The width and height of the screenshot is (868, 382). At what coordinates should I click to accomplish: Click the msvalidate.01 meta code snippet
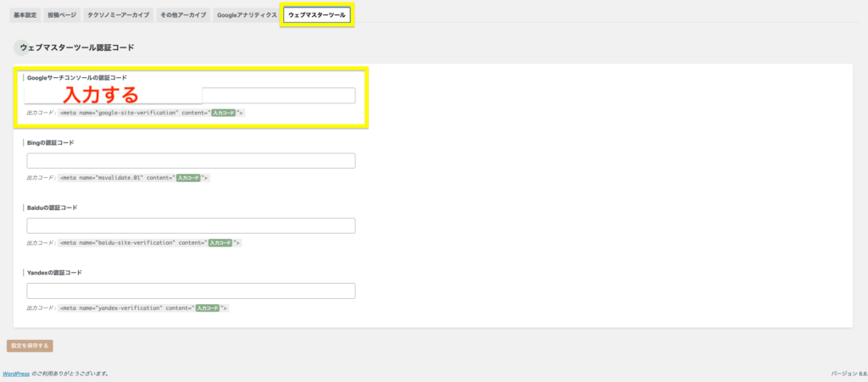[x=133, y=178]
